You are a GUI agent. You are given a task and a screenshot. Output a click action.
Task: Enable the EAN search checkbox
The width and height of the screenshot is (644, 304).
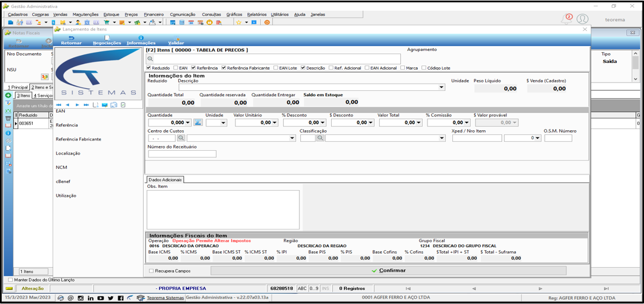pyautogui.click(x=176, y=68)
